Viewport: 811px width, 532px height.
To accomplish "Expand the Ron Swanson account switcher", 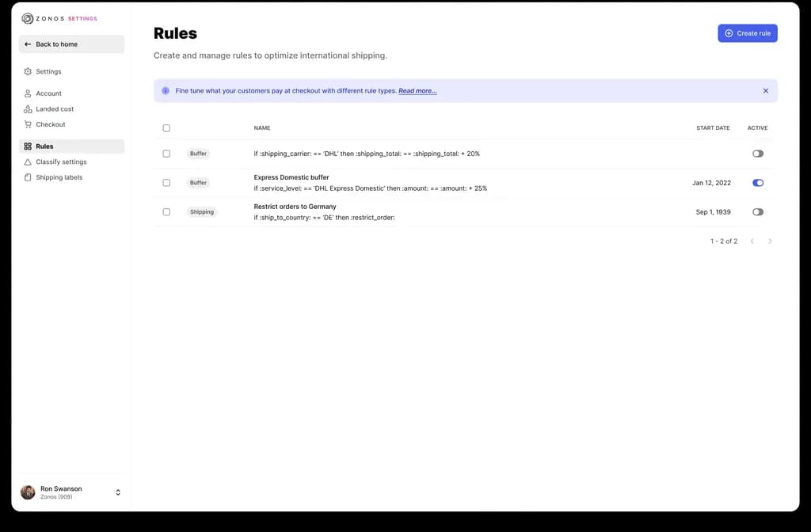I will click(x=118, y=492).
